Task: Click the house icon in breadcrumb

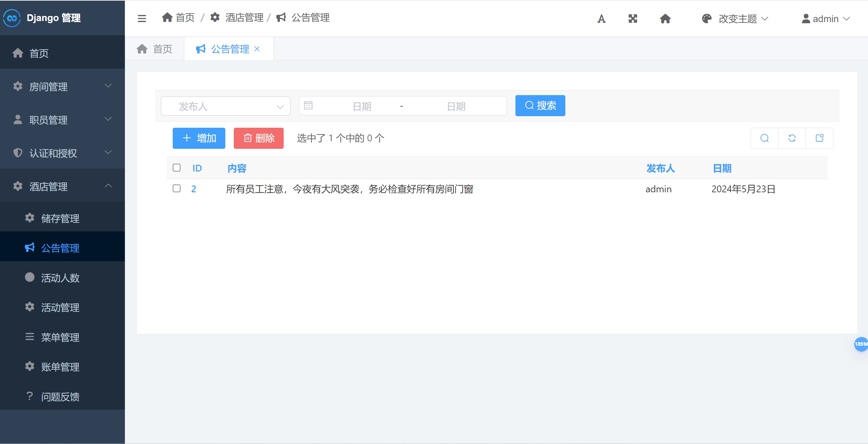Action: [x=167, y=17]
